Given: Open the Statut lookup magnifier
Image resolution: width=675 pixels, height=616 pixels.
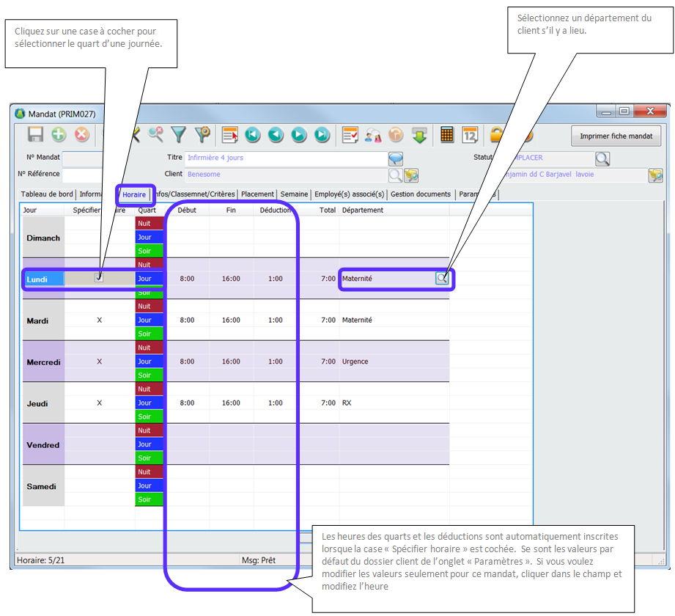Looking at the screenshot, I should (602, 158).
